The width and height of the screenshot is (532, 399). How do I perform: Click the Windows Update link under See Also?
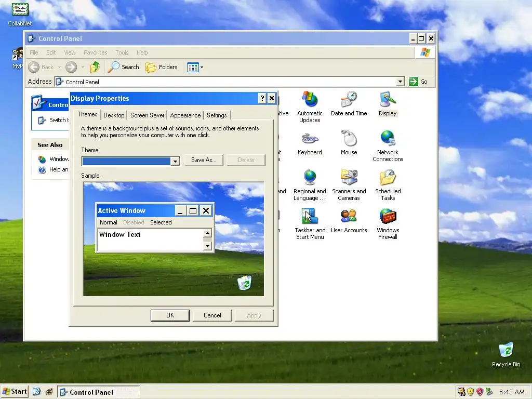click(x=54, y=159)
